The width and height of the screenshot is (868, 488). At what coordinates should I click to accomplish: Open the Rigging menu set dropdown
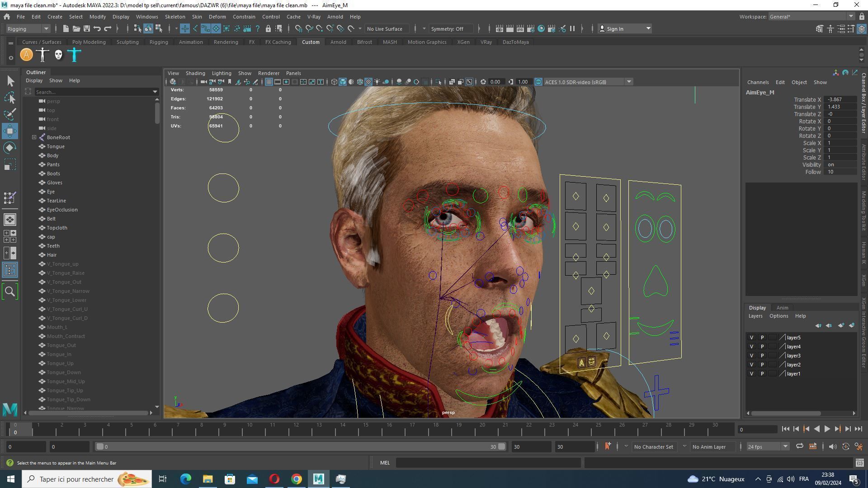tap(28, 28)
